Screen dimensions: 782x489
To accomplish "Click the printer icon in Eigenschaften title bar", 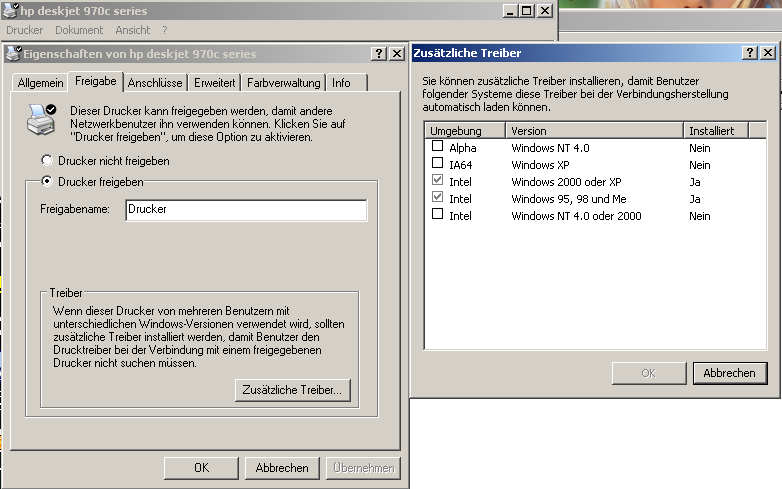I will (x=14, y=53).
